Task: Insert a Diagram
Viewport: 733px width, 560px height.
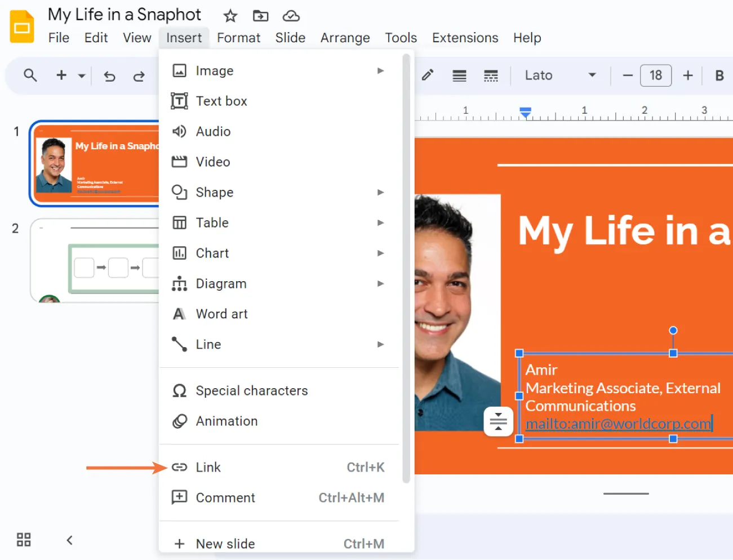Action: [221, 283]
